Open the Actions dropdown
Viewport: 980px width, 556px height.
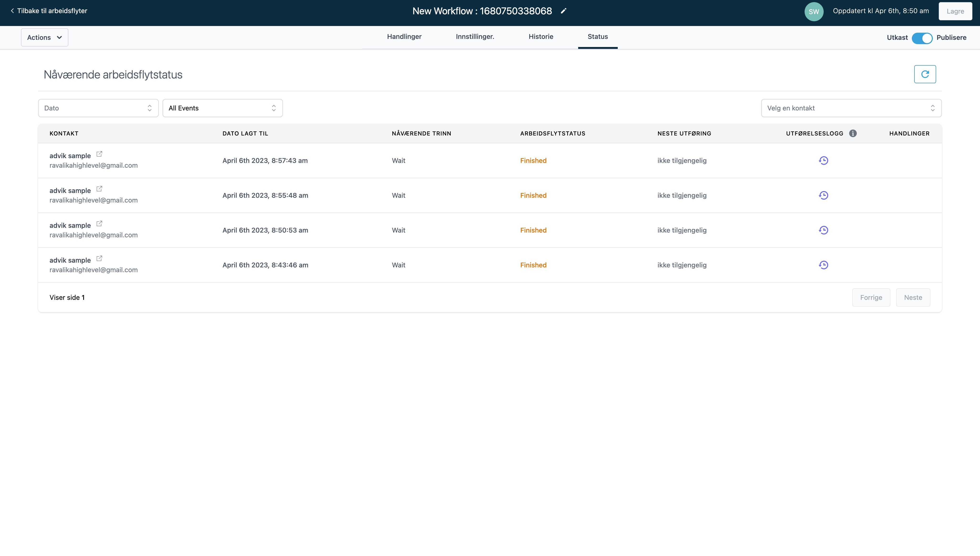tap(45, 37)
